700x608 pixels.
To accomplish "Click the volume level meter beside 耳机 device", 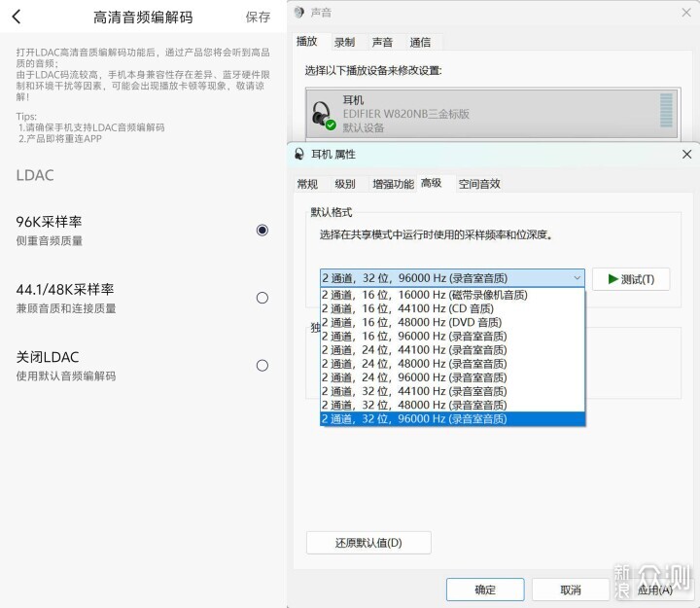I will [x=666, y=110].
